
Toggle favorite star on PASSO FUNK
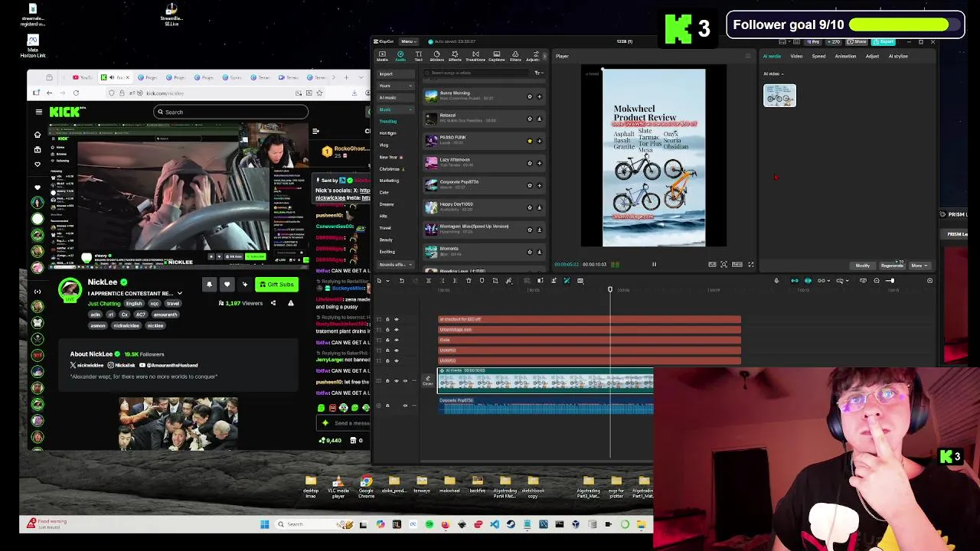pyautogui.click(x=529, y=141)
